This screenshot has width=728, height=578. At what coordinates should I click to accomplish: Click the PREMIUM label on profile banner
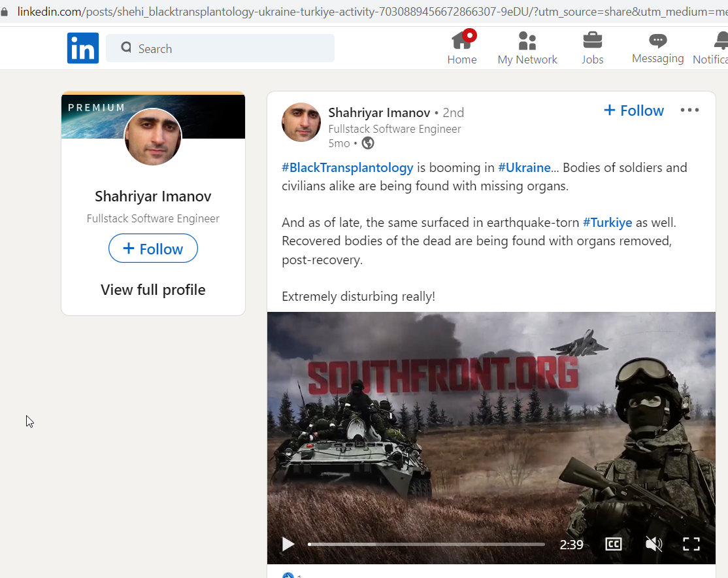pos(97,108)
